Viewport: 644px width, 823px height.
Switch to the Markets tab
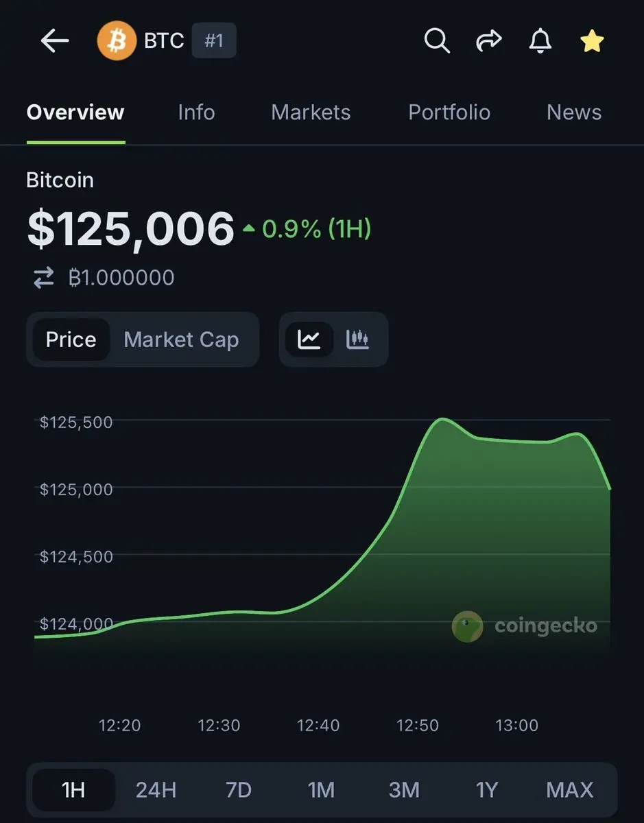[311, 112]
